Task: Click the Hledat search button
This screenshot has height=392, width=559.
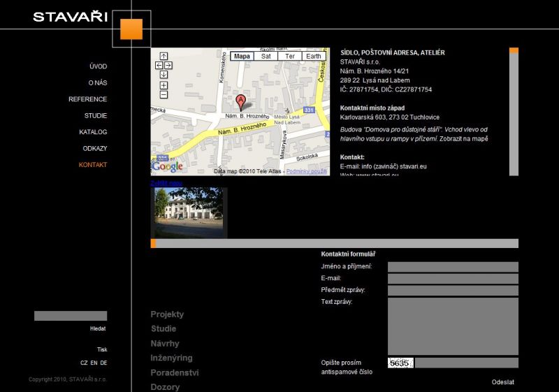Action: pyautogui.click(x=98, y=328)
